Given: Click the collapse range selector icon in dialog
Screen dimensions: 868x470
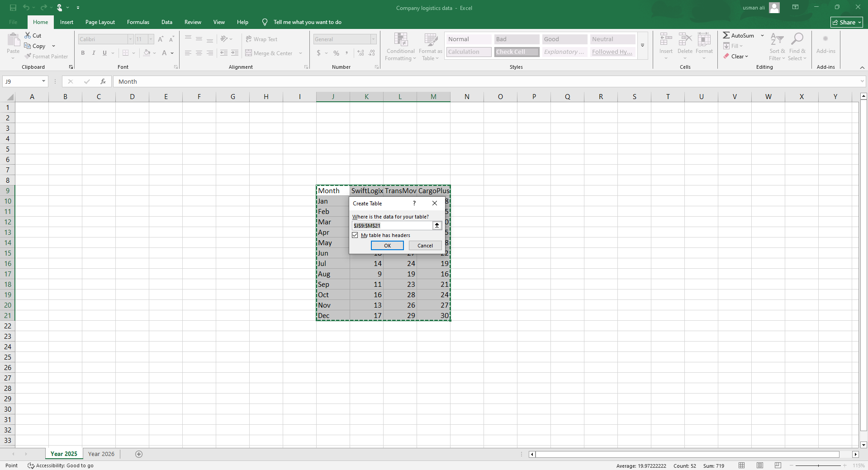Looking at the screenshot, I should [x=437, y=225].
